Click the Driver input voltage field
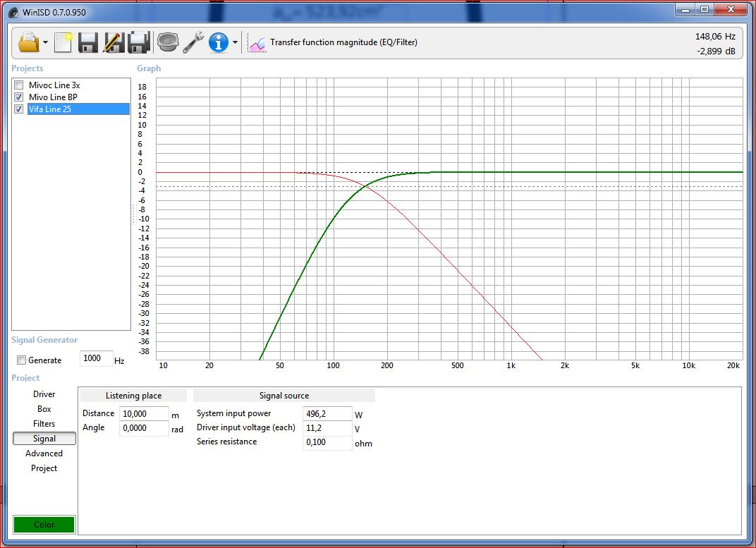756x548 pixels. 327,428
